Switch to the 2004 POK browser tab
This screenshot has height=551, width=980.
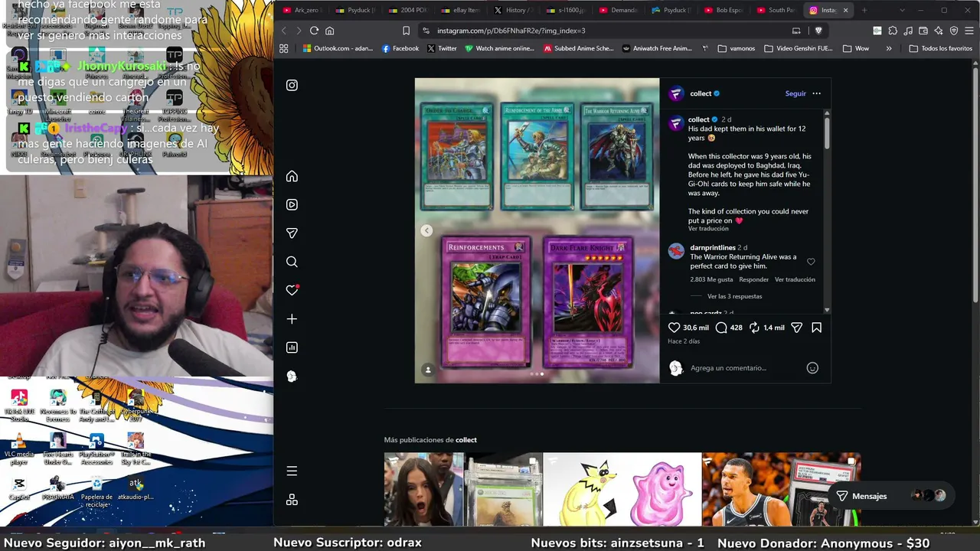(x=407, y=10)
